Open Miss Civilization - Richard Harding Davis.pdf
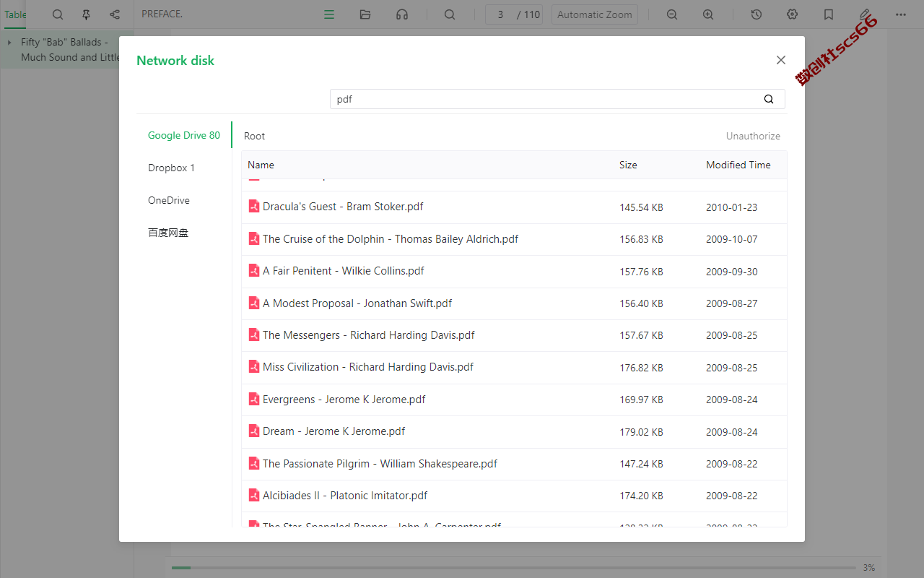 pyautogui.click(x=368, y=367)
